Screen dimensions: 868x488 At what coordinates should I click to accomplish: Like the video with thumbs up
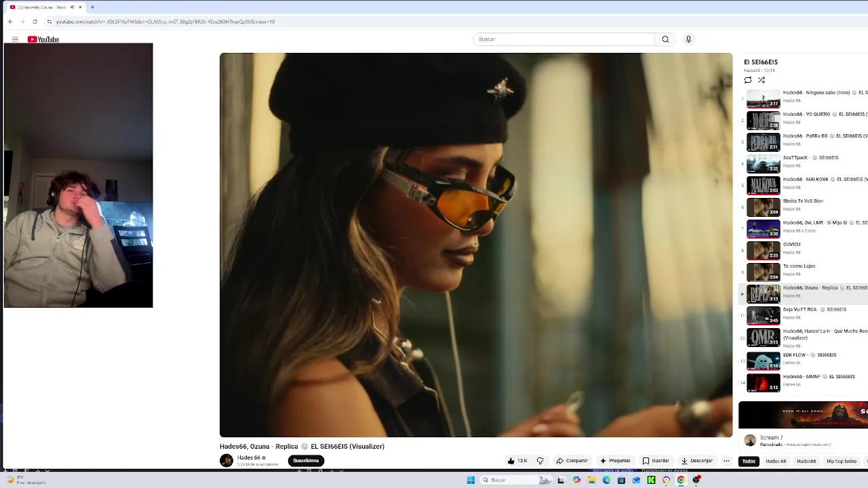tap(517, 461)
